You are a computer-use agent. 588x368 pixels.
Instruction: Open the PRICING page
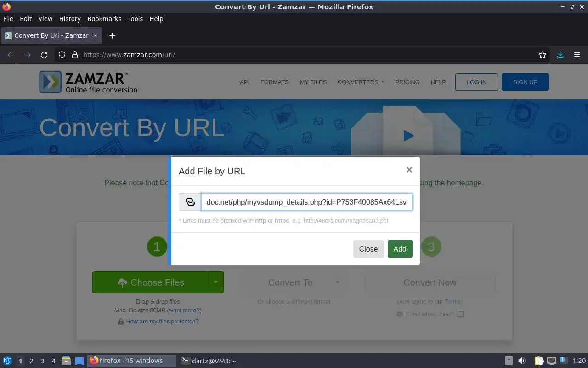(407, 82)
